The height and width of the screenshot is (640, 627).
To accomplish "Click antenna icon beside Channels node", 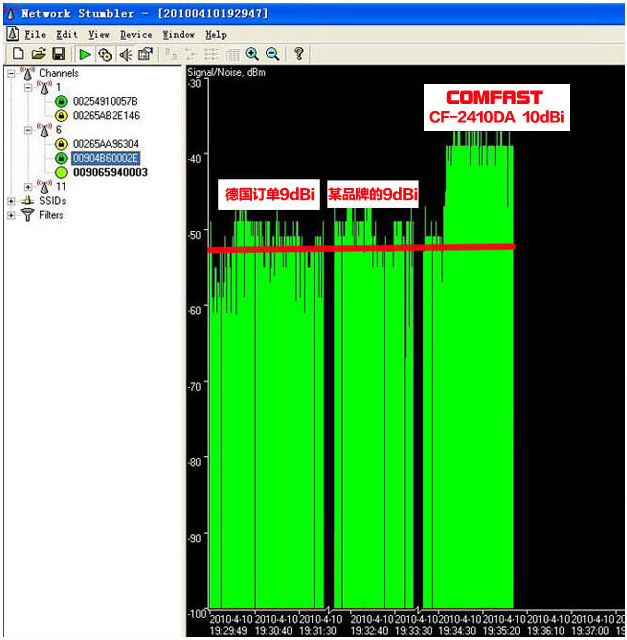I will pyautogui.click(x=28, y=73).
